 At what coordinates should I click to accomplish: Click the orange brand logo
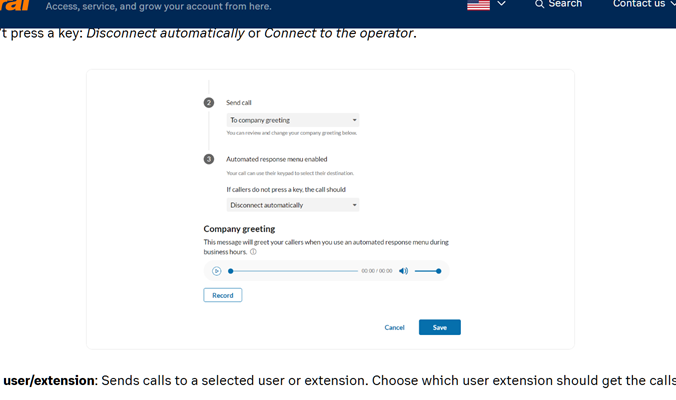(x=15, y=6)
